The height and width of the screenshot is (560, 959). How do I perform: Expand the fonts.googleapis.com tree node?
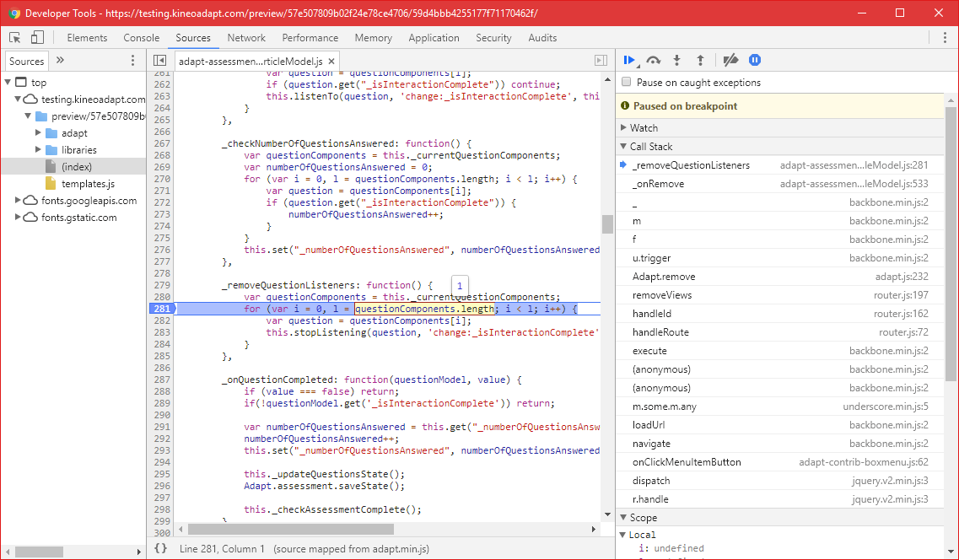[x=15, y=202]
